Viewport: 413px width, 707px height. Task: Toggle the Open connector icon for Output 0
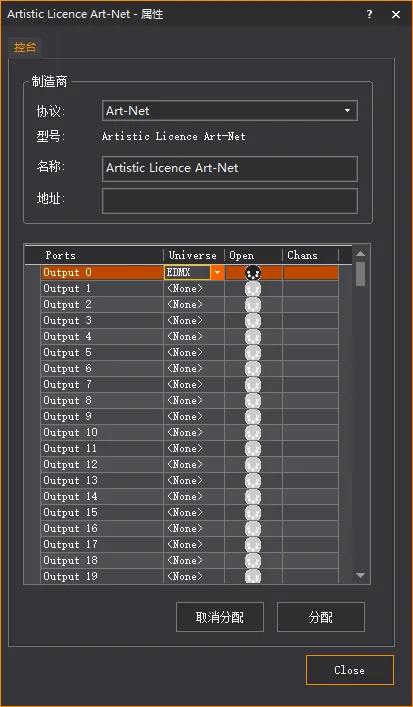tap(253, 273)
